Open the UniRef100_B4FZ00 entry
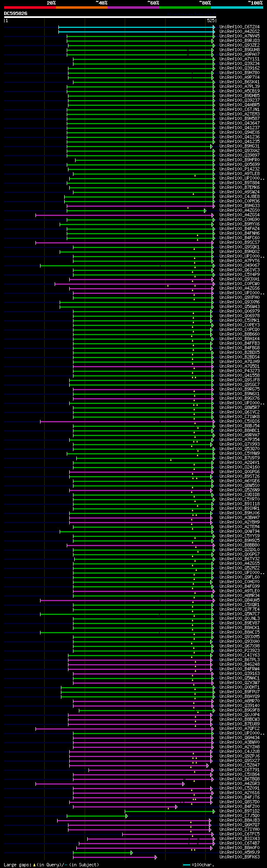Viewport: 267px width, 868px height. pos(239,807)
